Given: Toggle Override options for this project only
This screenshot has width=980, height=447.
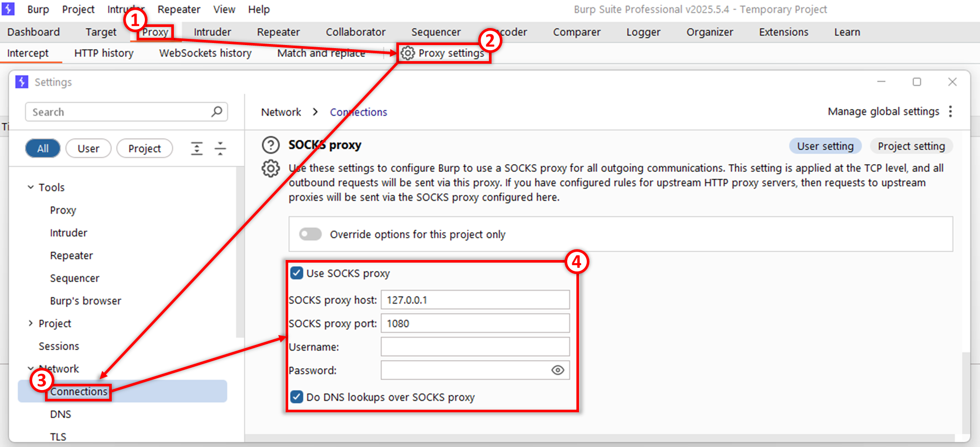Looking at the screenshot, I should tap(310, 234).
